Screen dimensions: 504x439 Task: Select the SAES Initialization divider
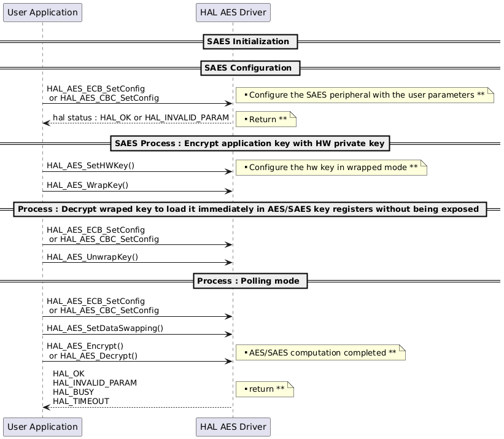(x=250, y=42)
